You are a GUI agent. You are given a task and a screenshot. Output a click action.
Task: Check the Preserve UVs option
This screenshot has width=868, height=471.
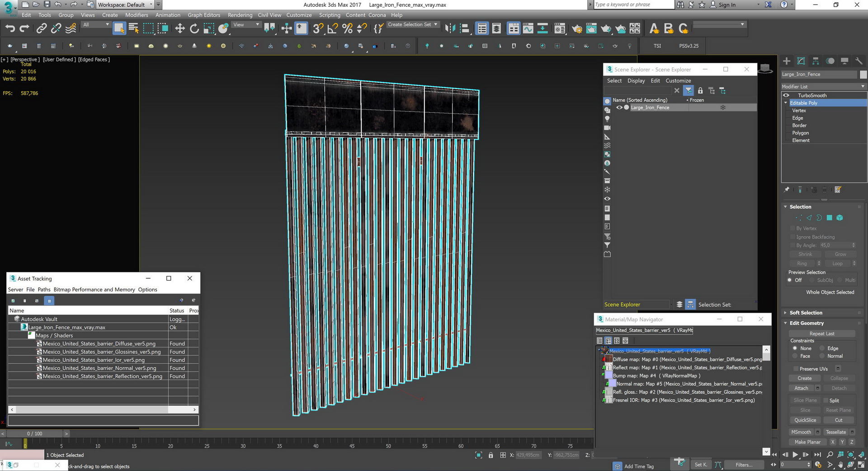796,369
